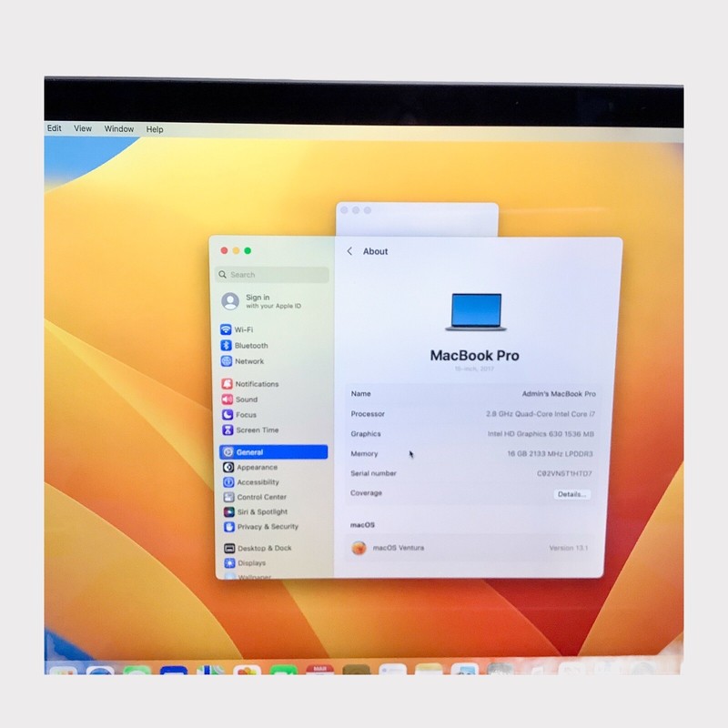
Task: Open Wi-Fi settings icon in sidebar
Action: tap(226, 329)
